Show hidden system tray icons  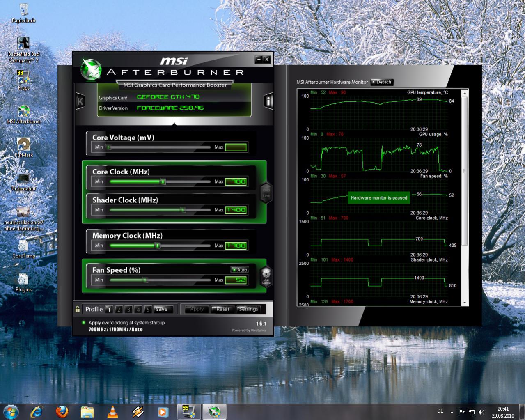pos(452,412)
